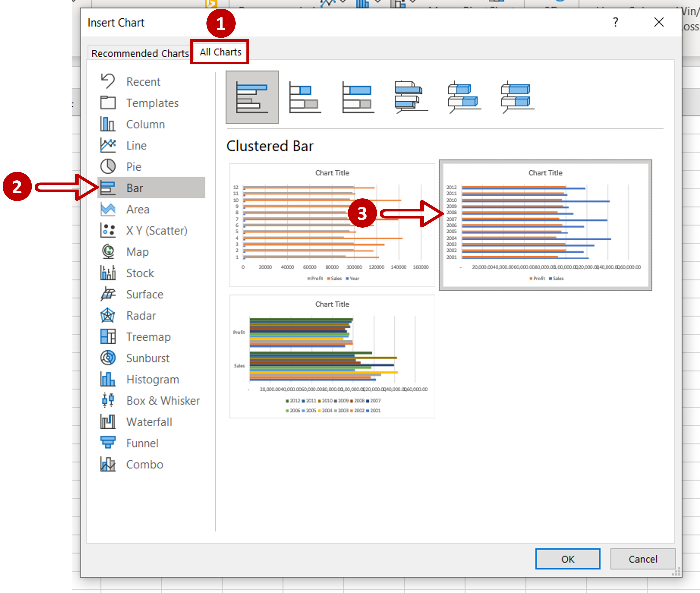Viewport: 700px width, 593px height.
Task: Choose the 100% Stacked Bar subtype icon
Action: pyautogui.click(x=358, y=97)
